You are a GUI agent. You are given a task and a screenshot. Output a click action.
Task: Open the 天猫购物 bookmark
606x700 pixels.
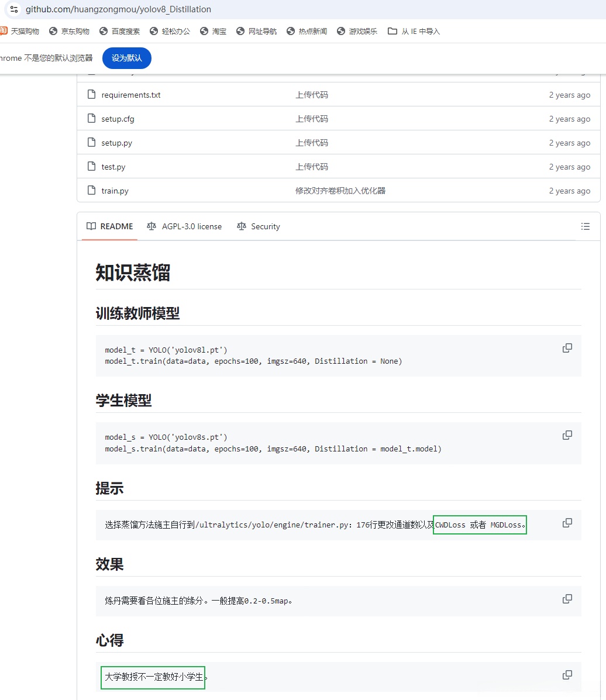(x=20, y=31)
